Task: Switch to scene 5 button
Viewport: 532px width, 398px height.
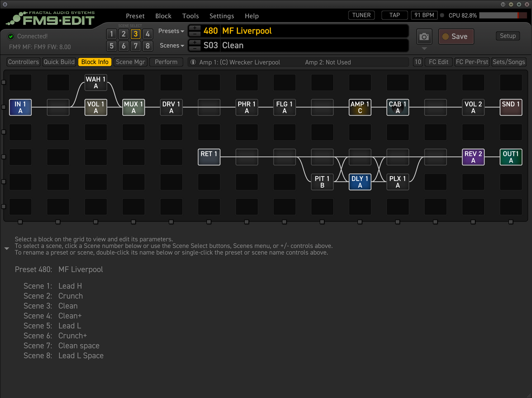Action: [112, 46]
